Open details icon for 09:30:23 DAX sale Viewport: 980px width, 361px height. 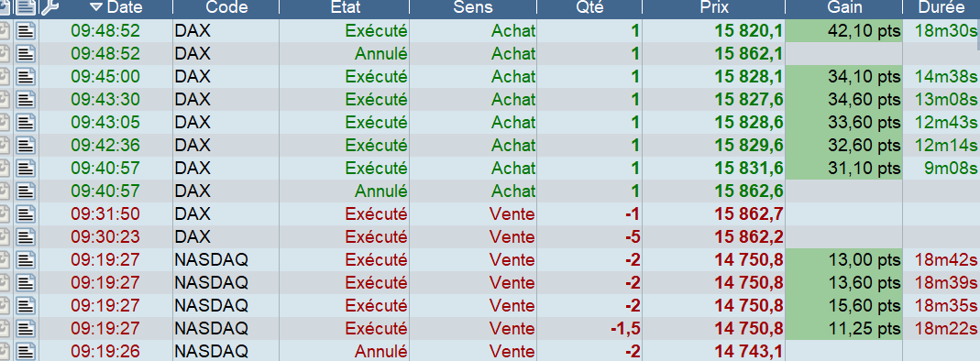click(x=26, y=236)
